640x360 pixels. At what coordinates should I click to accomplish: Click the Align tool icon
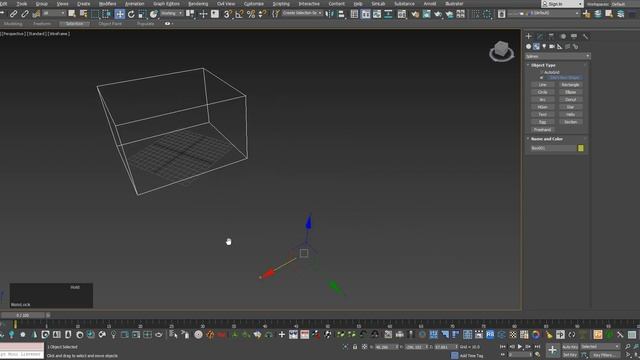pyautogui.click(x=341, y=14)
